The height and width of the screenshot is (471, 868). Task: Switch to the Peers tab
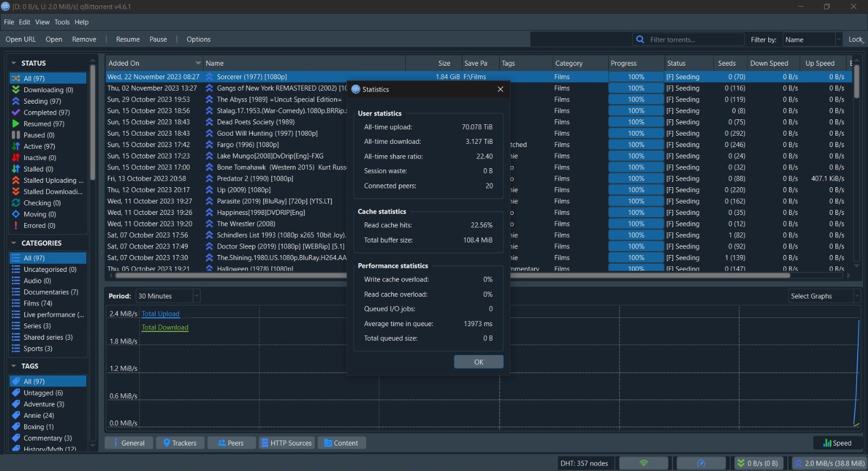(231, 443)
